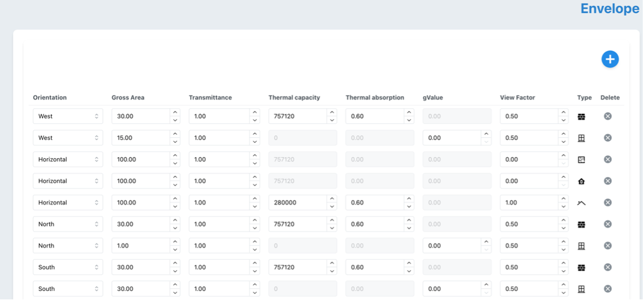Click the Envelope page title

[x=610, y=9]
